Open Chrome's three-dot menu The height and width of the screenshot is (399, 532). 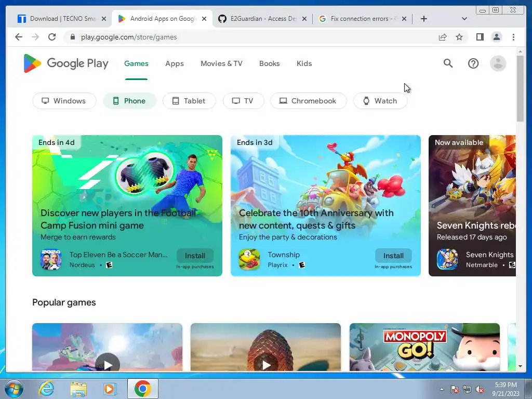513,37
